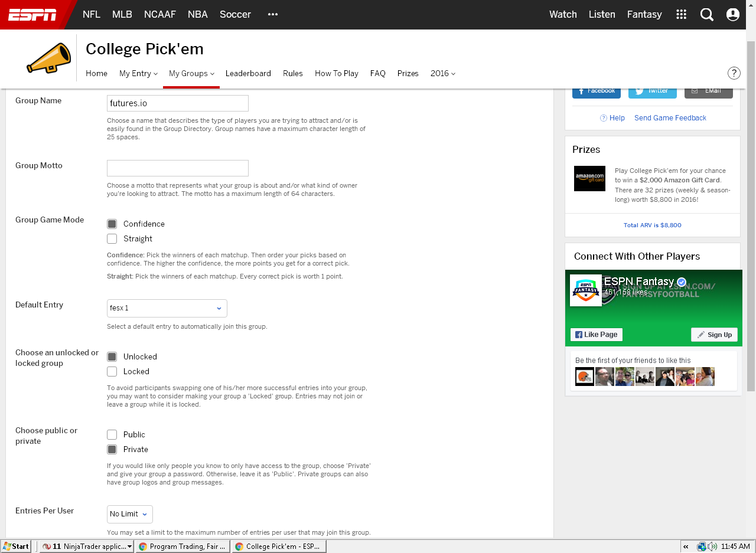The image size is (756, 553).
Task: Select the Straight game mode
Action: pyautogui.click(x=112, y=238)
